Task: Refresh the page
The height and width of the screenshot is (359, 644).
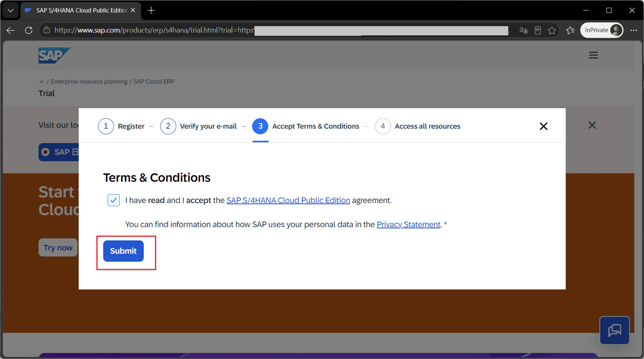Action: pos(29,30)
